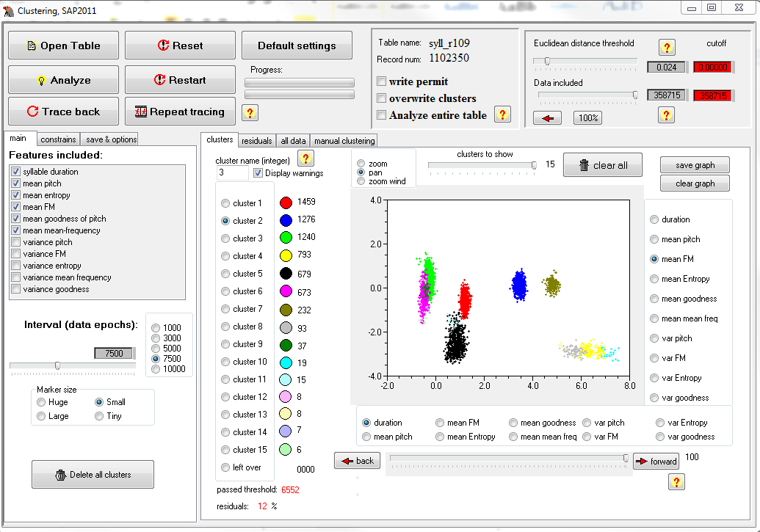Click the help icon below Data included value

tap(666, 114)
